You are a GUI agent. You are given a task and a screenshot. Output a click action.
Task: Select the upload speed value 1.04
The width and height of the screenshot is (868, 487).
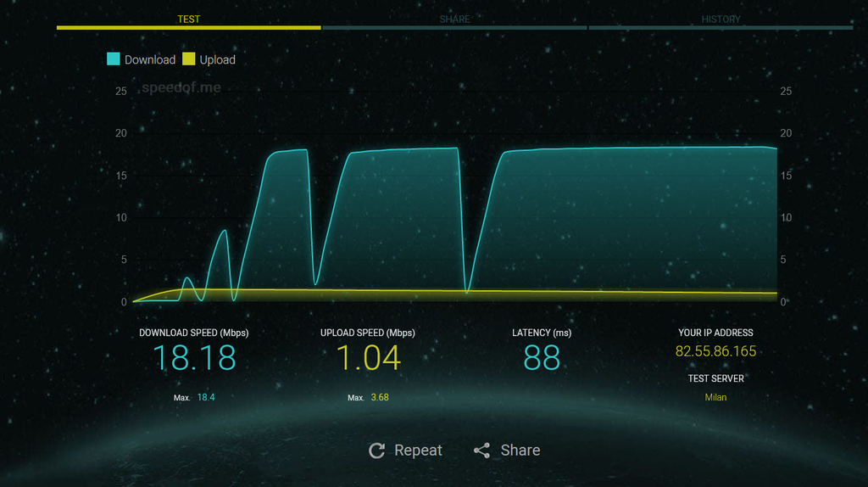(368, 358)
